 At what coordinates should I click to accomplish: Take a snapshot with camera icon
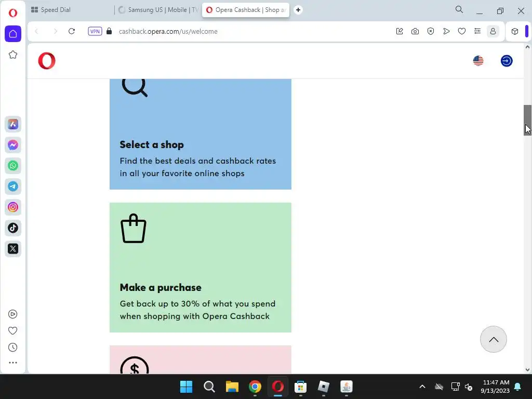415,31
